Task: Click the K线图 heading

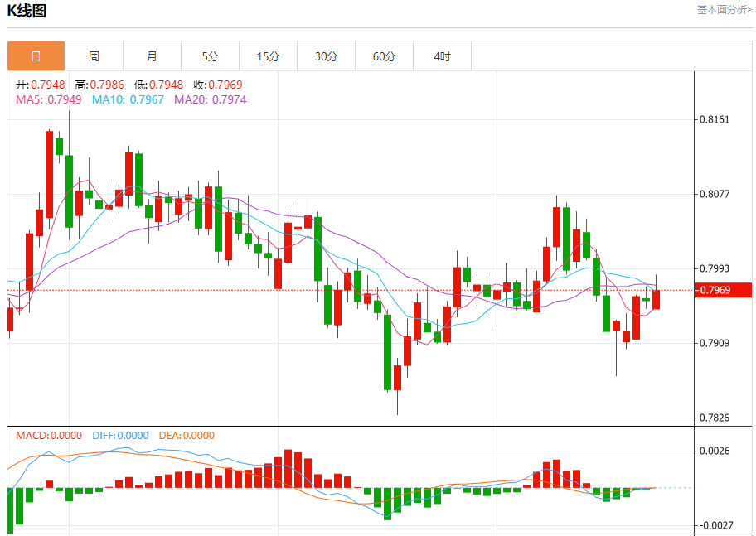Action: click(27, 11)
